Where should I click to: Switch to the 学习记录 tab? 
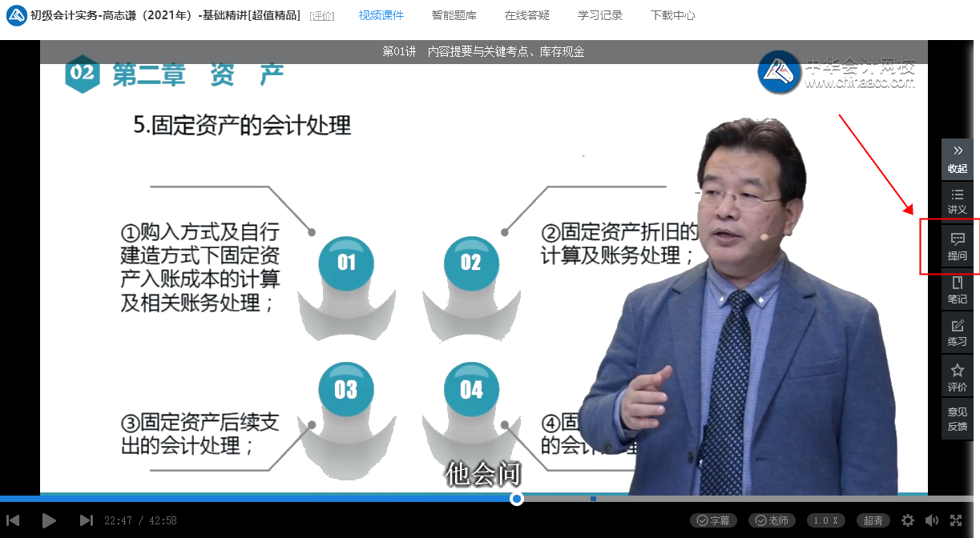(600, 15)
